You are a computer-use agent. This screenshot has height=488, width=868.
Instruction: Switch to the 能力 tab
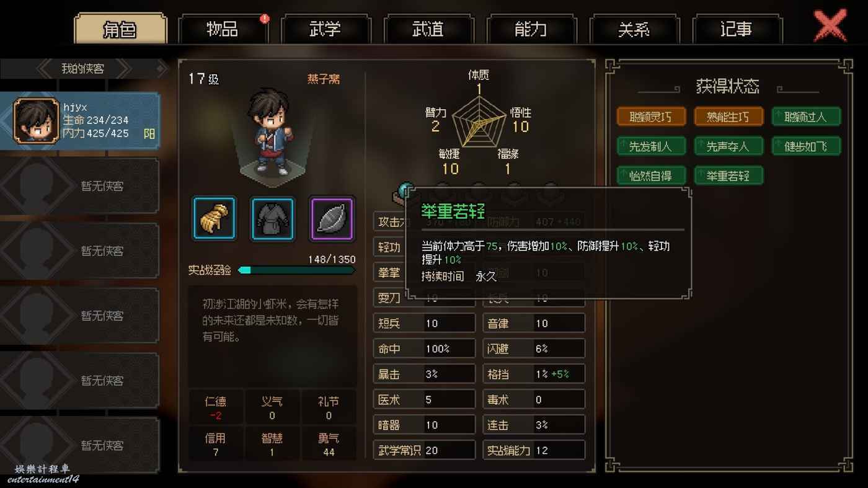[x=531, y=29]
